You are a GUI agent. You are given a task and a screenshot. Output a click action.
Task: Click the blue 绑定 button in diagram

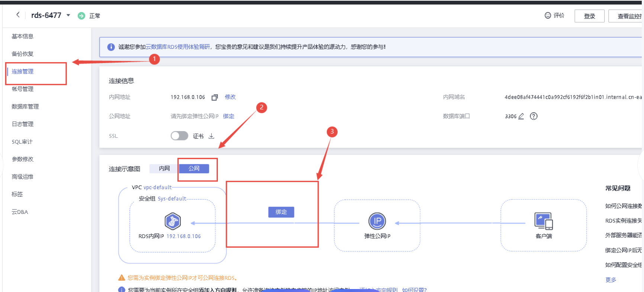[281, 212]
